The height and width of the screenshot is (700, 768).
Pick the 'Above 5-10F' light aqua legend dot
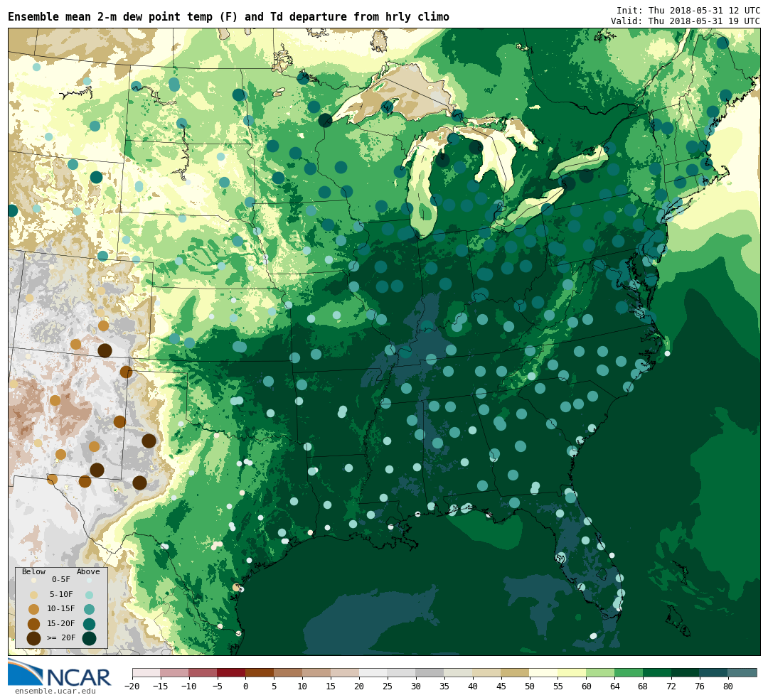(89, 595)
